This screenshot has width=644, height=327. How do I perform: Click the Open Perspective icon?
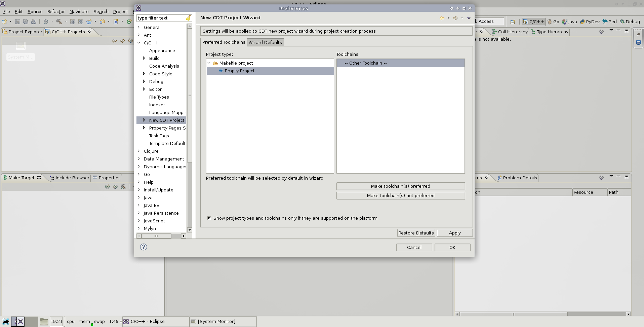[x=513, y=22]
